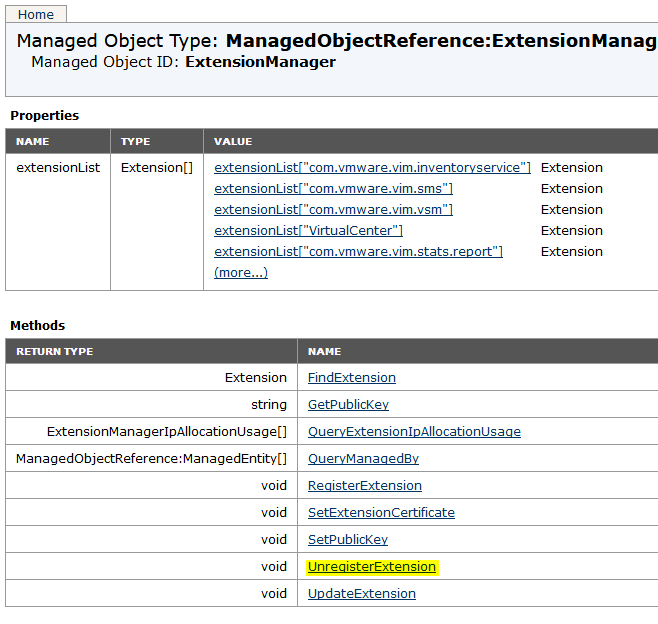Click the RETURN TYPE header in Methods table
Image resolution: width=658 pixels, height=624 pixels.
(x=54, y=352)
